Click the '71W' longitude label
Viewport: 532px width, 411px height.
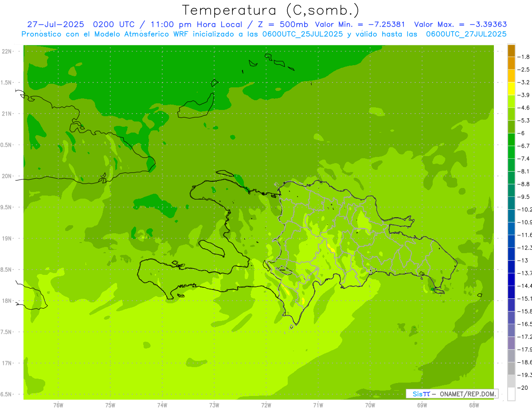[x=318, y=405]
